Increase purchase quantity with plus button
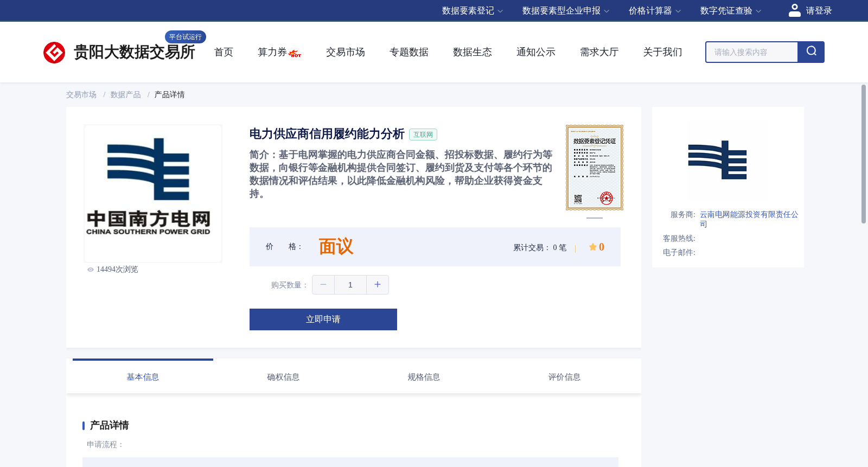868x467 pixels. coord(378,285)
